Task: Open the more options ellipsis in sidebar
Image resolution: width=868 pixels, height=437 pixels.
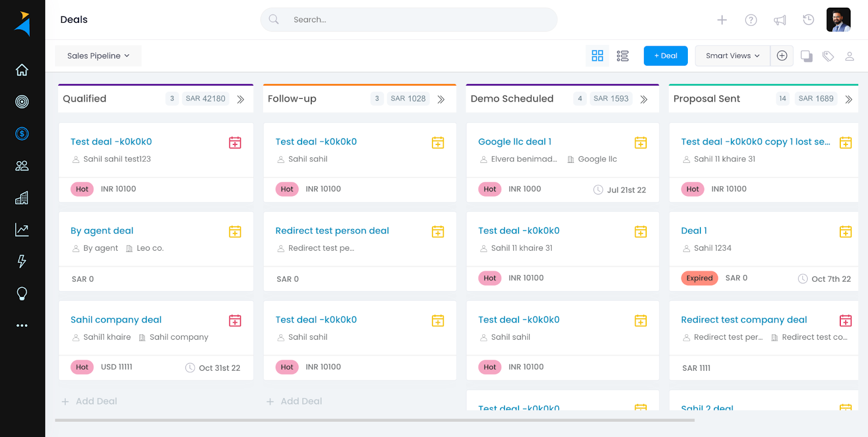Action: click(x=22, y=326)
